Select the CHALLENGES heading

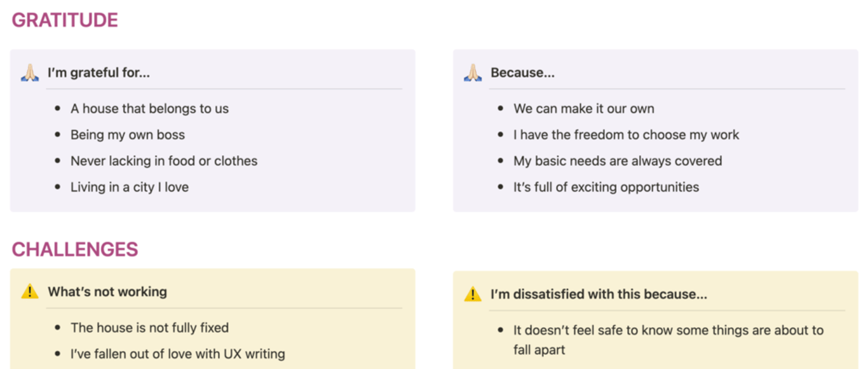[x=75, y=249]
